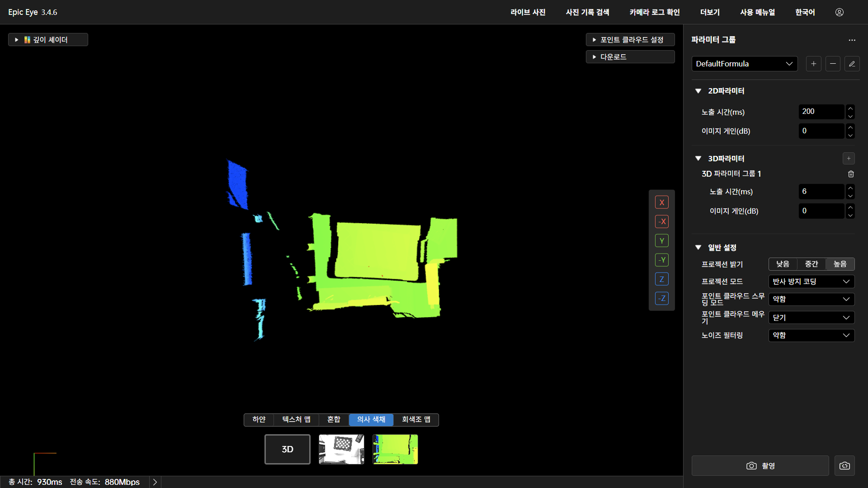Open DefaultFormula parameter group dropdown
Image resolution: width=868 pixels, height=488 pixels.
click(x=744, y=64)
